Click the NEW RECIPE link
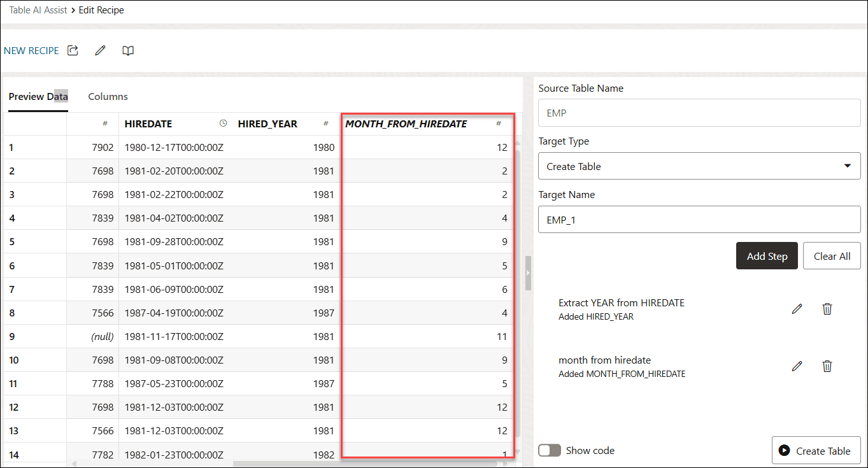Screen dimensions: 868x468 (32, 50)
